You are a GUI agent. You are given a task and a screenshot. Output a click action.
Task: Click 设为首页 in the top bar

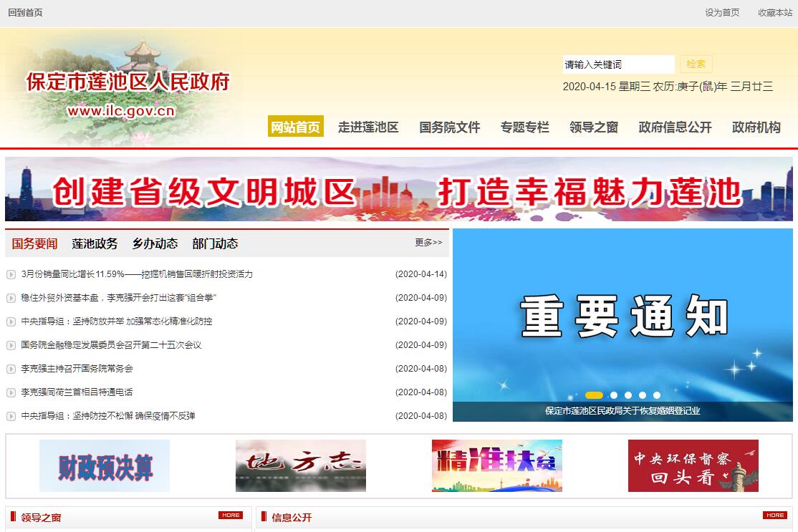[x=722, y=13]
